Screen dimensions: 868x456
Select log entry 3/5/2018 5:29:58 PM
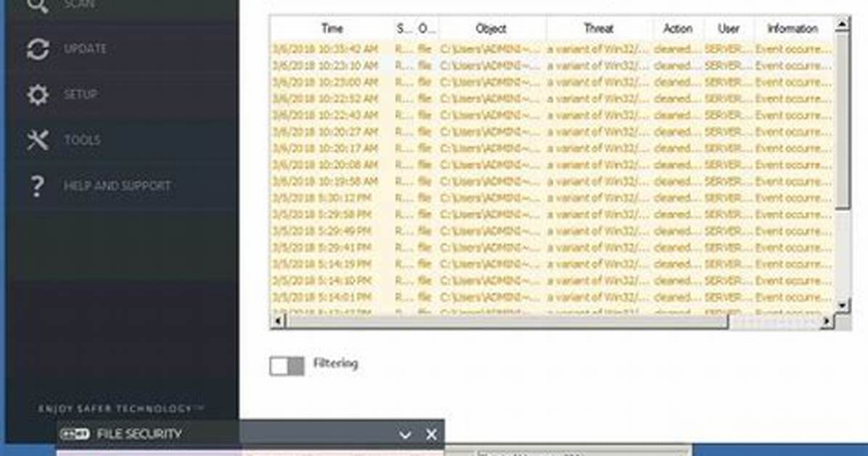pyautogui.click(x=552, y=215)
